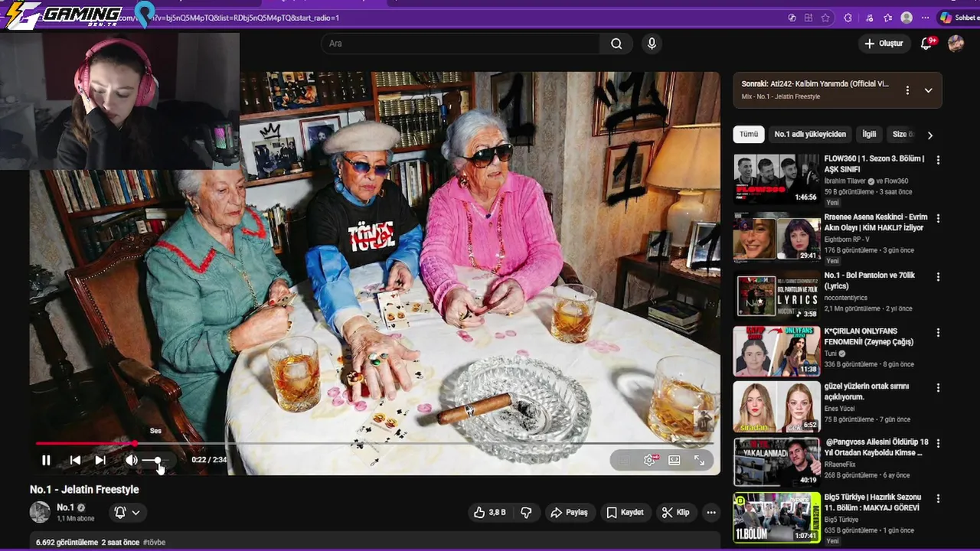Open the YouTube notifications bell
Viewport: 980px width, 551px height.
tap(926, 44)
